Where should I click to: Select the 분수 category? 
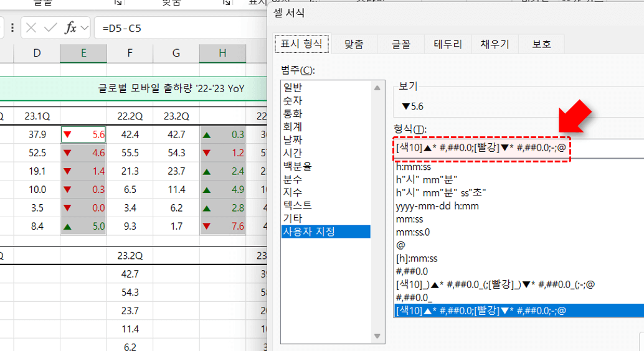pos(326,179)
